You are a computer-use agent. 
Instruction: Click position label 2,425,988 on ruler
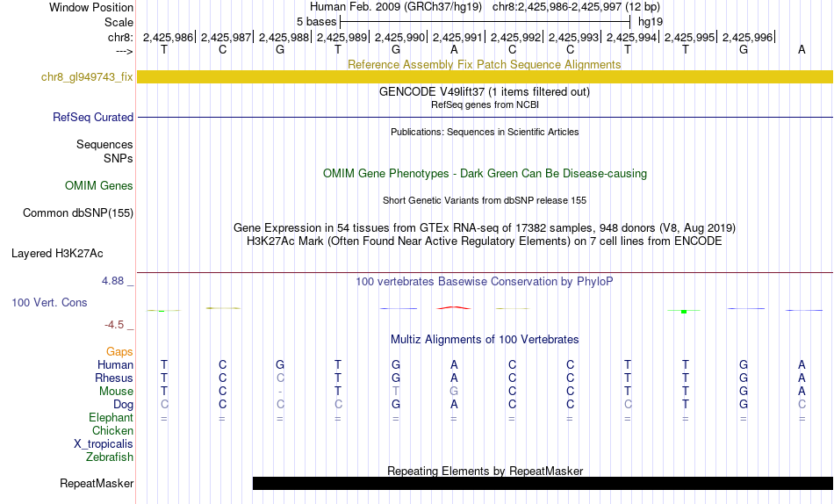point(284,37)
